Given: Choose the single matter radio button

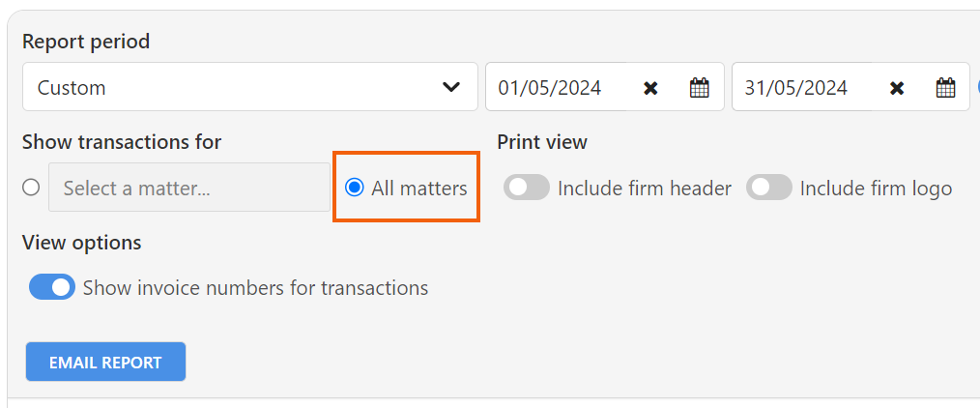Looking at the screenshot, I should [x=31, y=188].
